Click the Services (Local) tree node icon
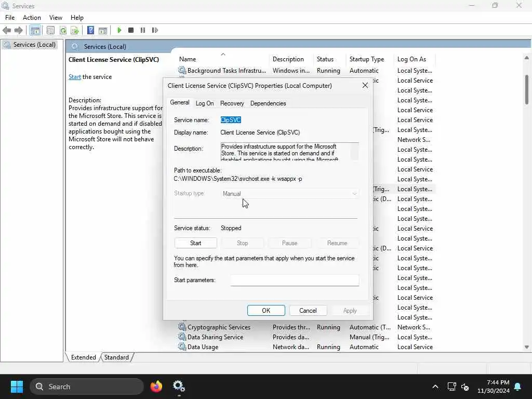The width and height of the screenshot is (532, 399). coord(7,45)
